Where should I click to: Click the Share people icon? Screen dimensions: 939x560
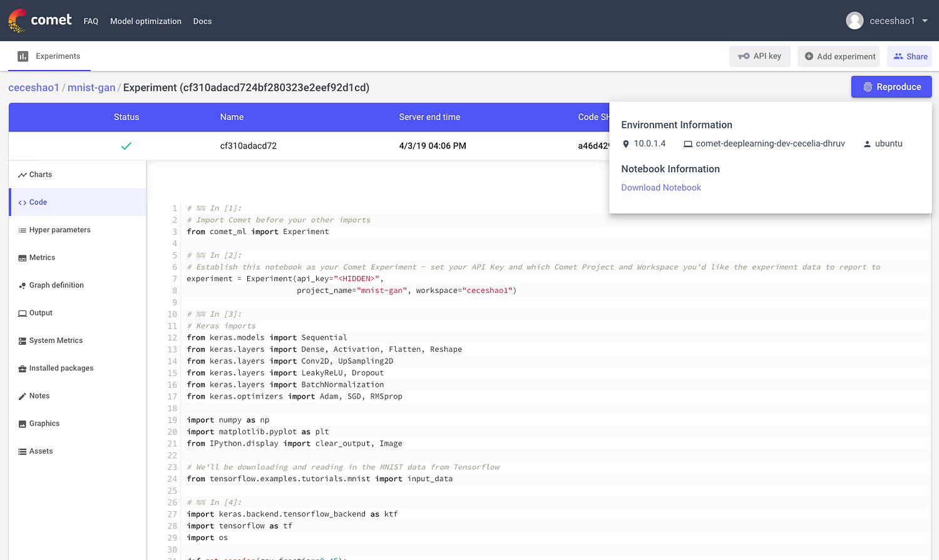[898, 56]
